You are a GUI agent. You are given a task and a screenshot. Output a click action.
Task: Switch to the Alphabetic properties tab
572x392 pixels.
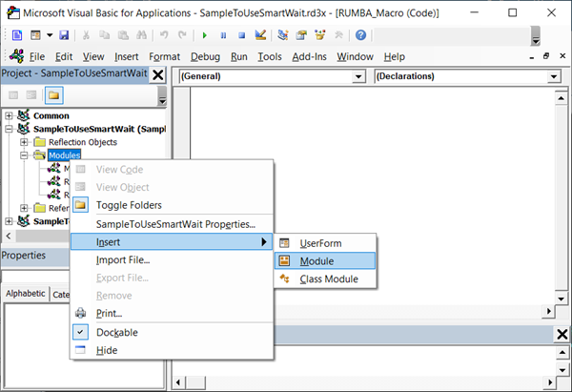[x=25, y=294]
